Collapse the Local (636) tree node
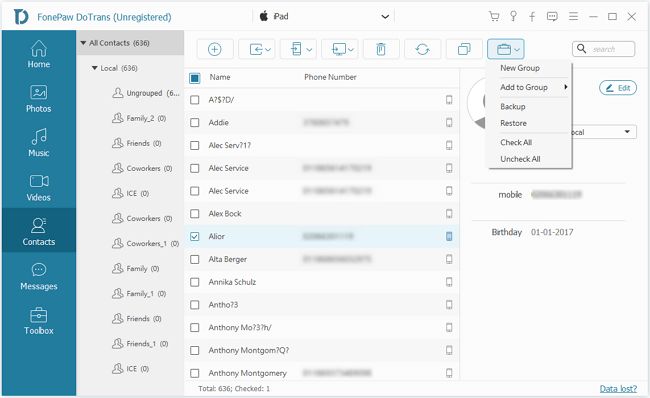Viewport: 650px width, 398px height. 95,68
